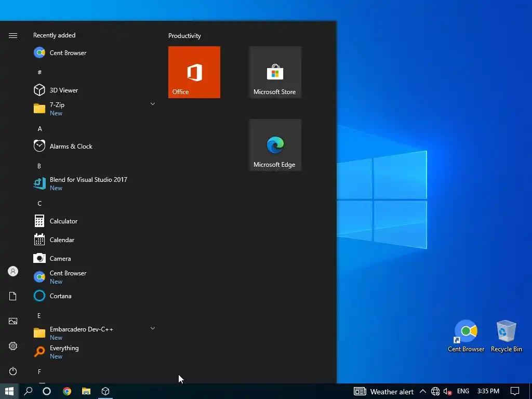532x399 pixels.
Task: Open the Action Center notifications icon
Action: click(x=515, y=391)
